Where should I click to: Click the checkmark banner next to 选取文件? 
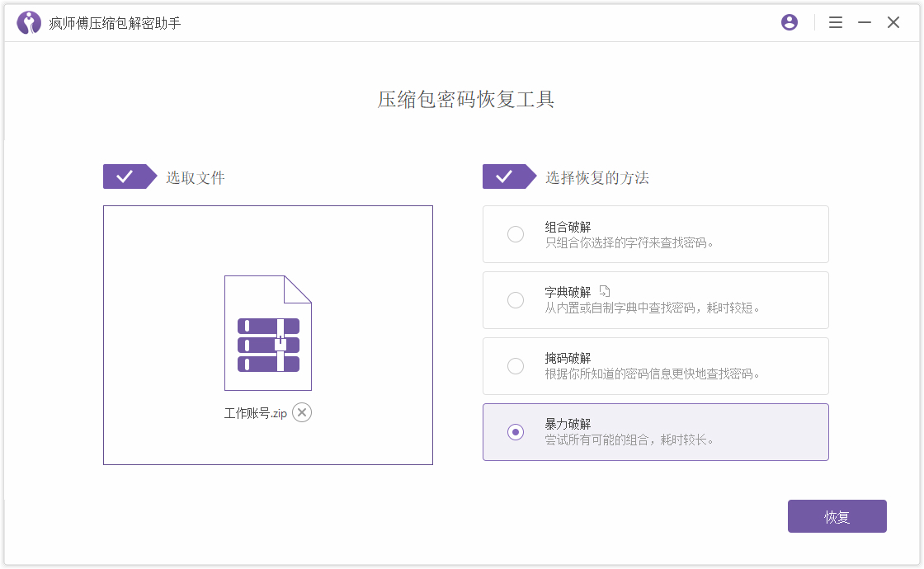click(x=130, y=176)
